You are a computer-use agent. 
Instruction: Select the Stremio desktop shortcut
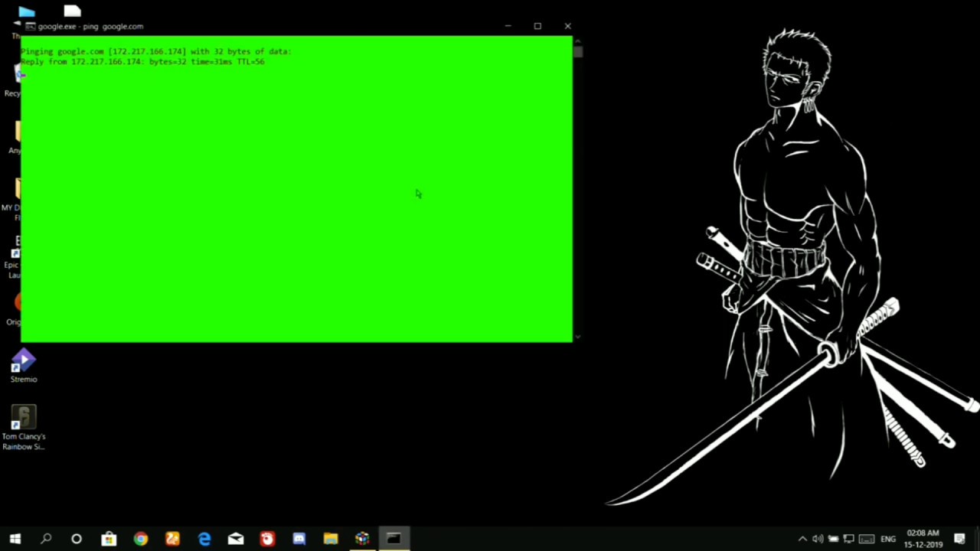pyautogui.click(x=24, y=366)
